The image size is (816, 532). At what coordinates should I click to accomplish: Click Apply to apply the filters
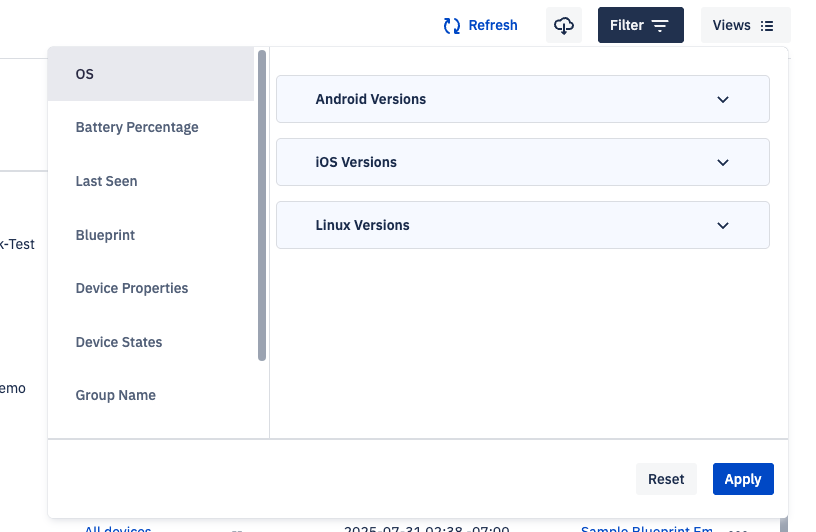743,479
